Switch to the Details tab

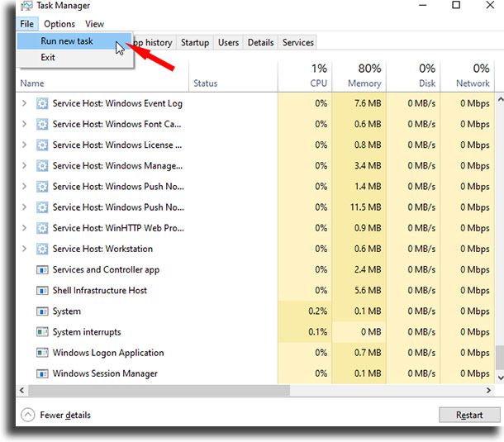[261, 42]
